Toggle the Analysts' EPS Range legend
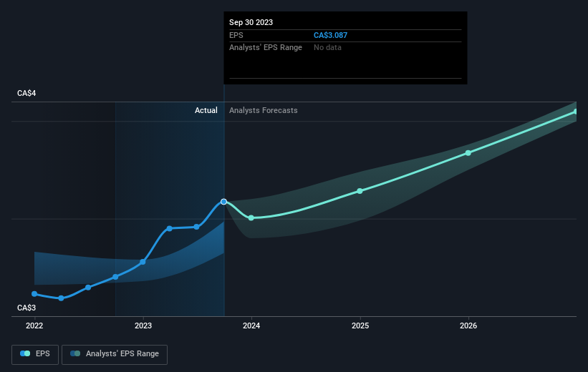This screenshot has width=588, height=372. 115,354
